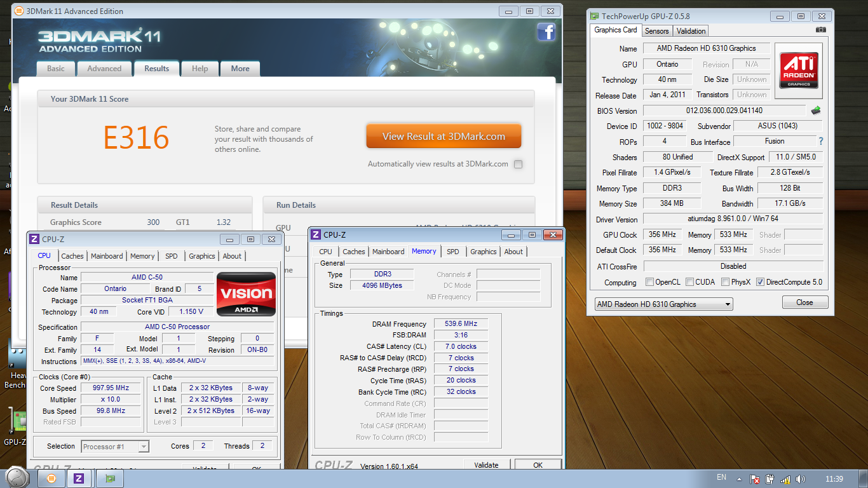Click OK in CPU-Z Memory window

[538, 465]
